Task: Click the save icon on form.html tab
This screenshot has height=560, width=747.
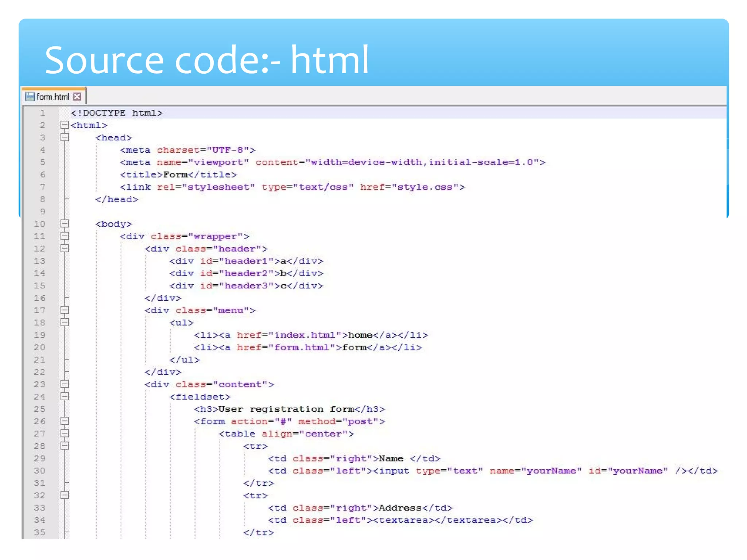Action: (30, 97)
